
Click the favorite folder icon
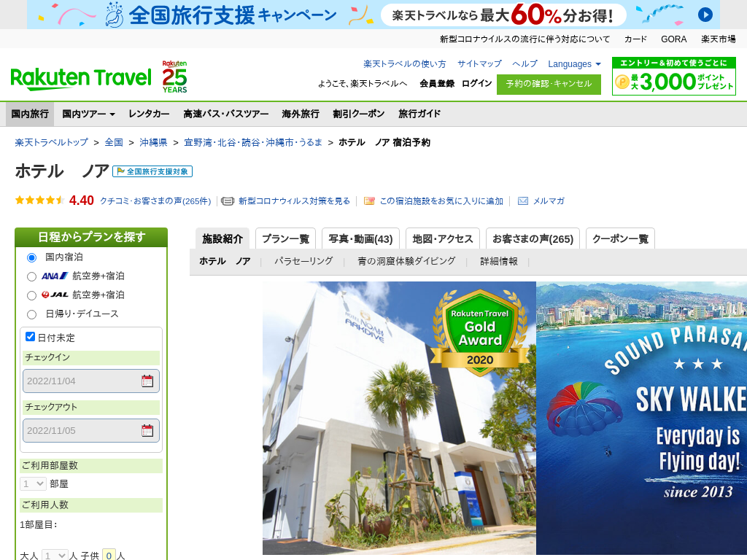(x=369, y=201)
